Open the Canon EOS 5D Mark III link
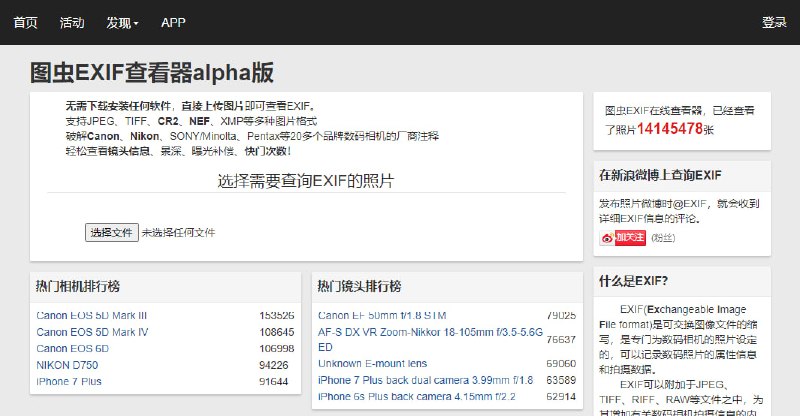Image resolution: width=800 pixels, height=416 pixels. pyautogui.click(x=92, y=315)
